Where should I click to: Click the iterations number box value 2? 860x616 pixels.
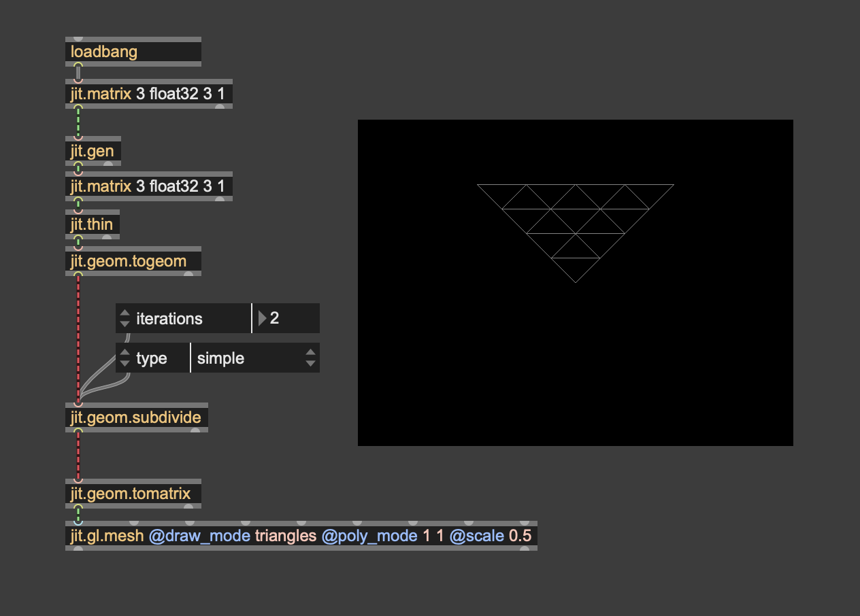tap(274, 318)
